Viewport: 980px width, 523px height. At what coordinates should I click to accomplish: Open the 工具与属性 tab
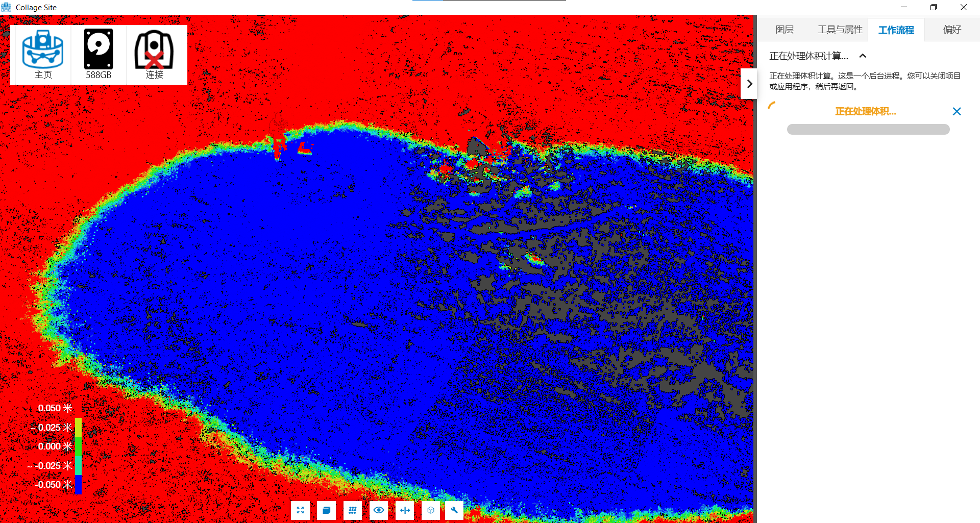tap(840, 30)
